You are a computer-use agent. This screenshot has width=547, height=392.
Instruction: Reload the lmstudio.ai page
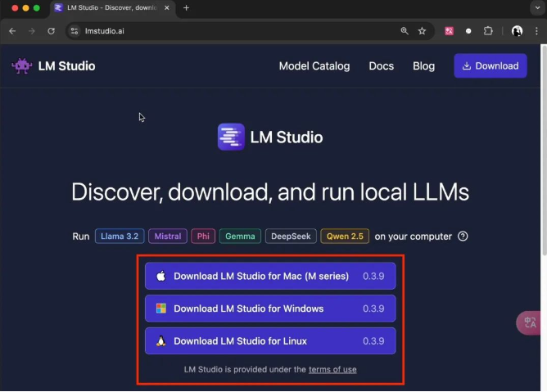coord(52,31)
